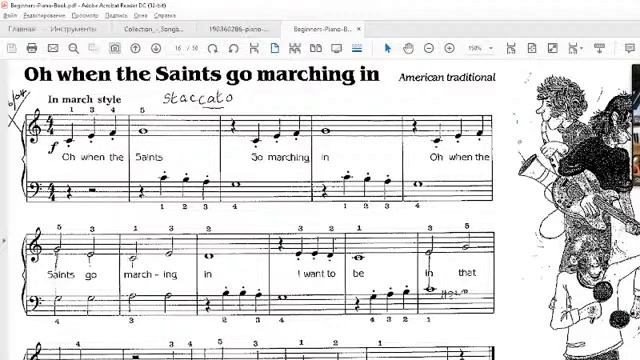Screen dimensions: 640x360
Task: Click the current page number field
Action: [178, 48]
